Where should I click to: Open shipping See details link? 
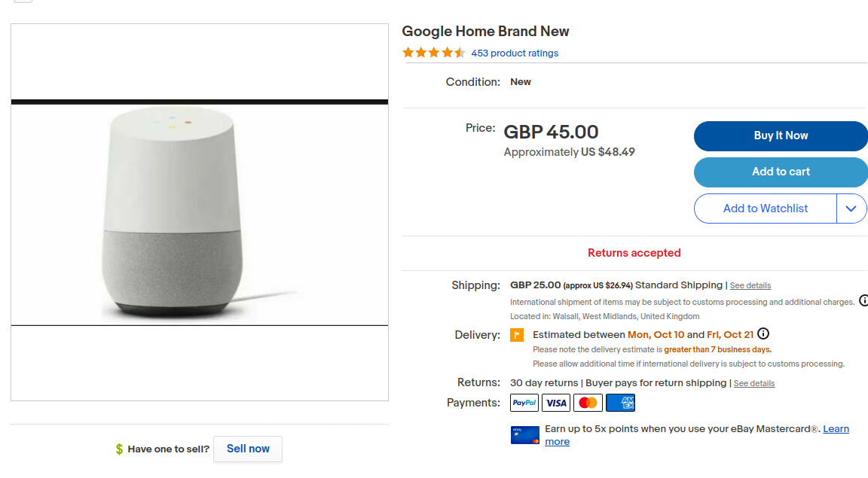[x=750, y=286]
